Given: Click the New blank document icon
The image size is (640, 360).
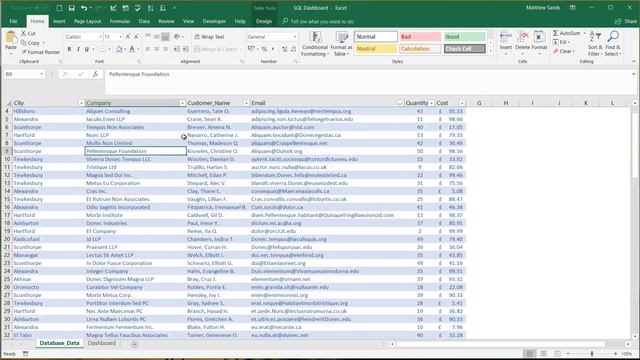Looking at the screenshot, I should coord(60,8).
